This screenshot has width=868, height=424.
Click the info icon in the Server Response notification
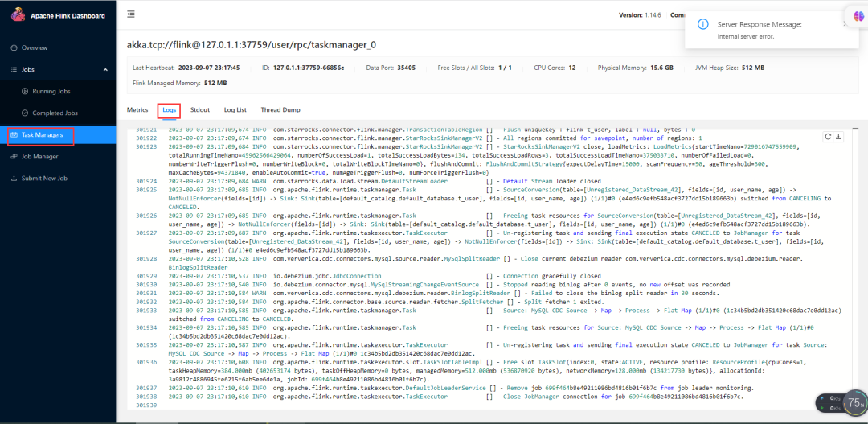pos(702,24)
